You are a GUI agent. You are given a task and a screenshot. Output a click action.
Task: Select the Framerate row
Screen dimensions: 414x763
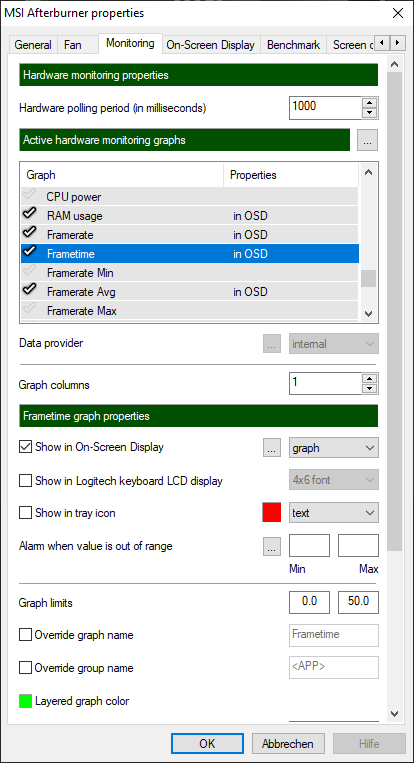click(x=190, y=235)
